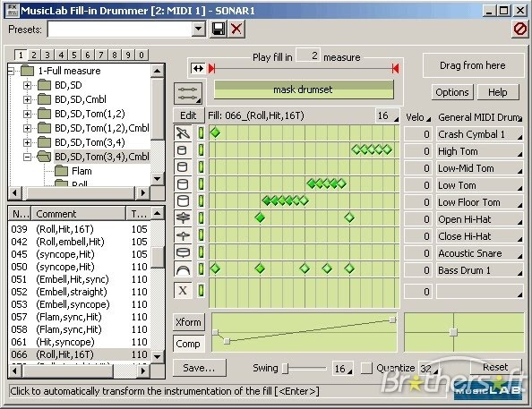Click the red bypass icon at top right
Image resolution: width=532 pixels, height=409 pixels.
click(x=519, y=29)
